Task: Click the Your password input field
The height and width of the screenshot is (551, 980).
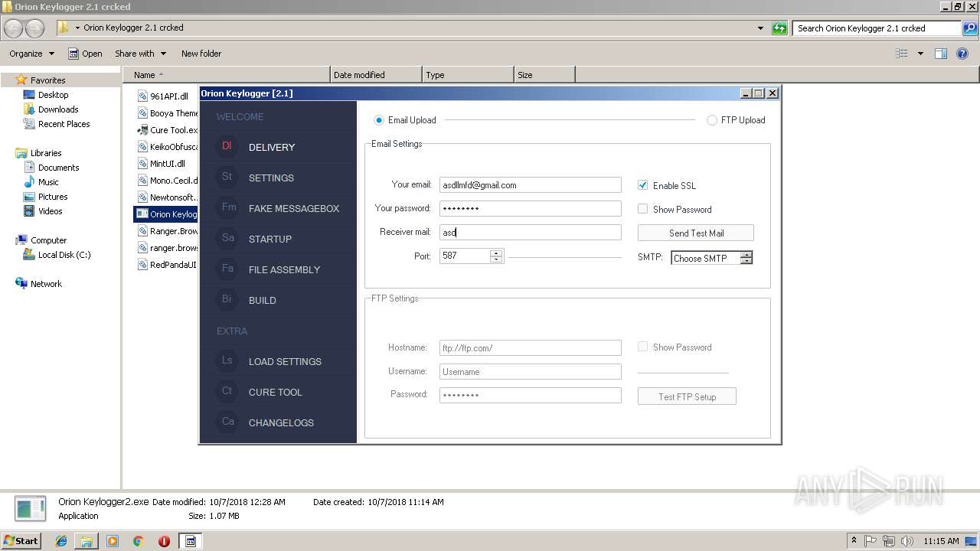Action: 531,208
